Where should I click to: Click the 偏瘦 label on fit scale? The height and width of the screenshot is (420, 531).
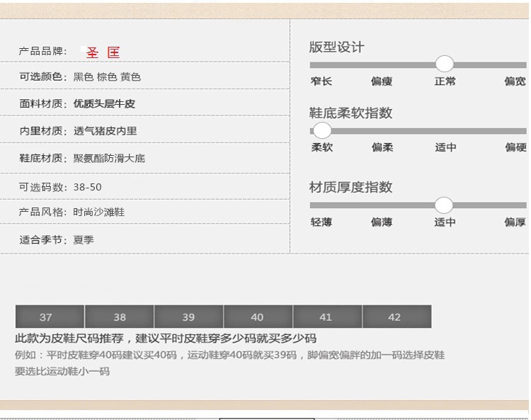[x=382, y=81]
